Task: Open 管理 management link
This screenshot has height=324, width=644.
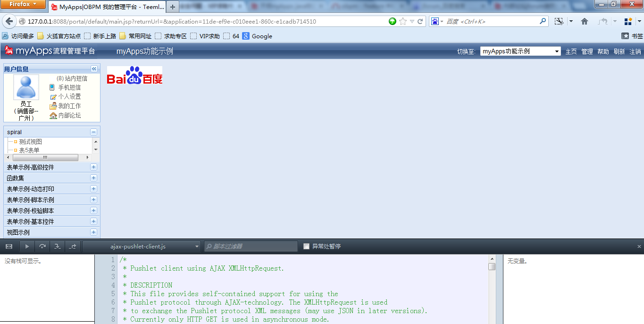Action: 587,51
